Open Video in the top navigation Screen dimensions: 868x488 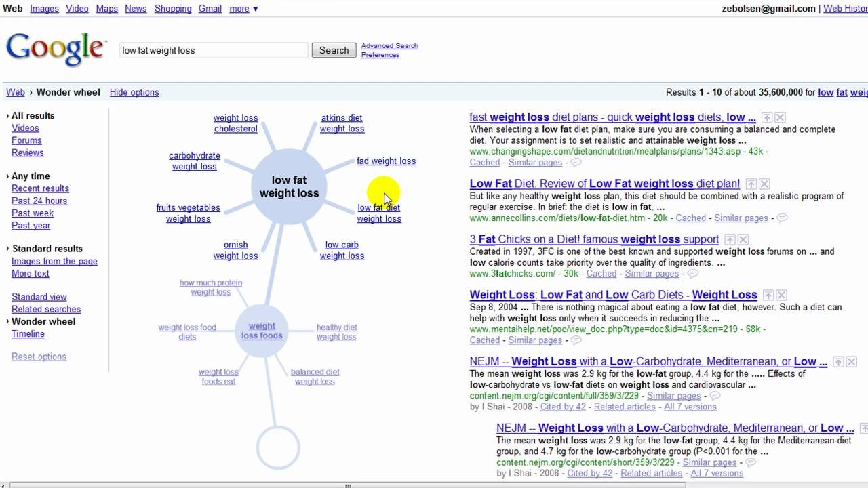(77, 9)
